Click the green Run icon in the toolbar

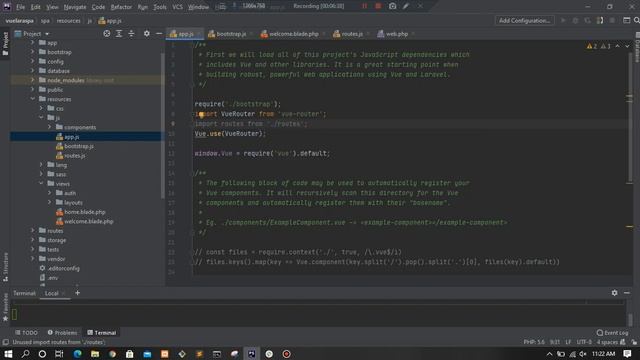(563, 20)
